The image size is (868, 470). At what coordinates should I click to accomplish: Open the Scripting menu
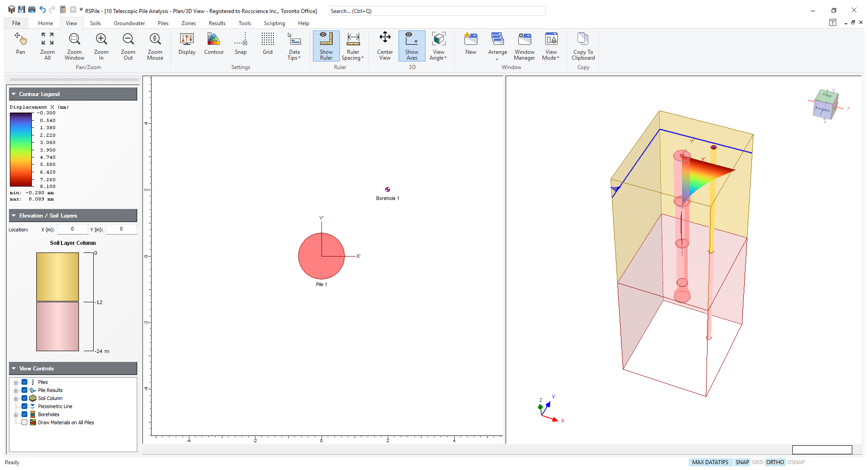point(274,23)
